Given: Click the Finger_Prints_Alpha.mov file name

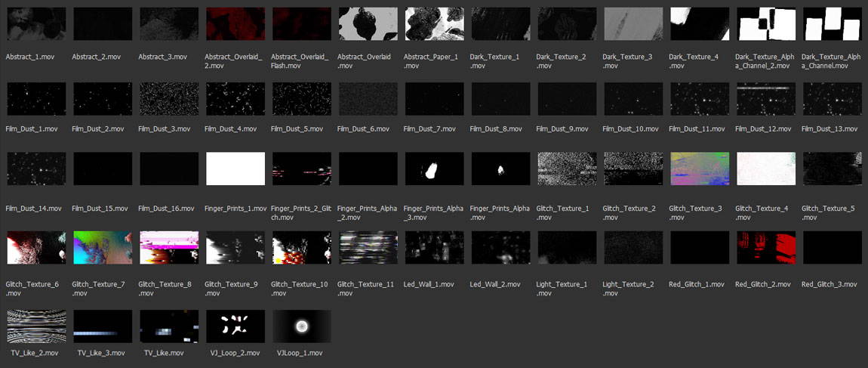Looking at the screenshot, I should point(500,213).
